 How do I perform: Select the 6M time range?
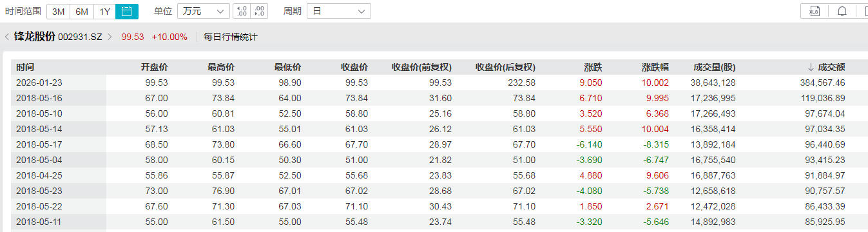click(81, 11)
